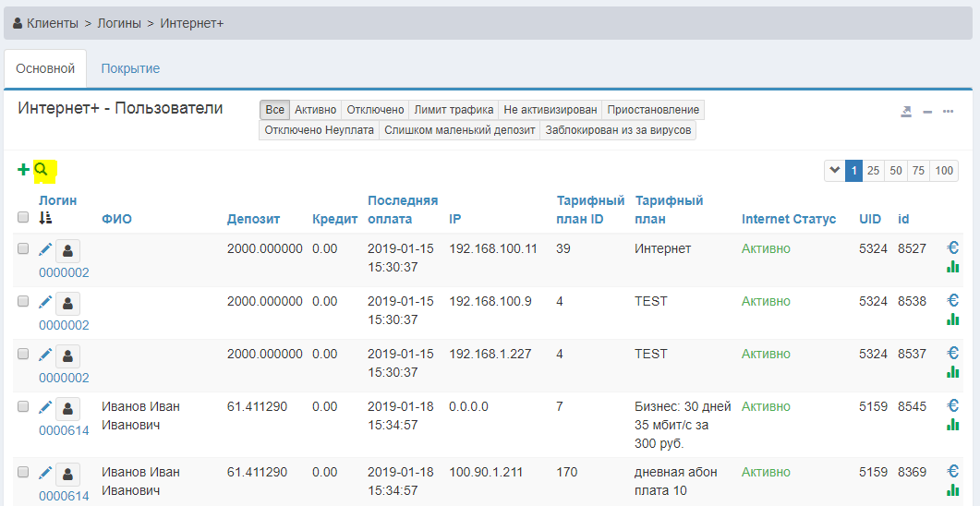Open the Логины breadcrumb link
Image resolution: width=980 pixels, height=506 pixels.
[119, 23]
